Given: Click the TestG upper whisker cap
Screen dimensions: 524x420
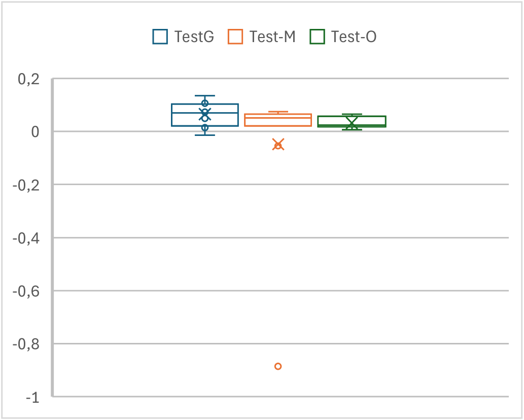Looking at the screenshot, I should tap(205, 95).
